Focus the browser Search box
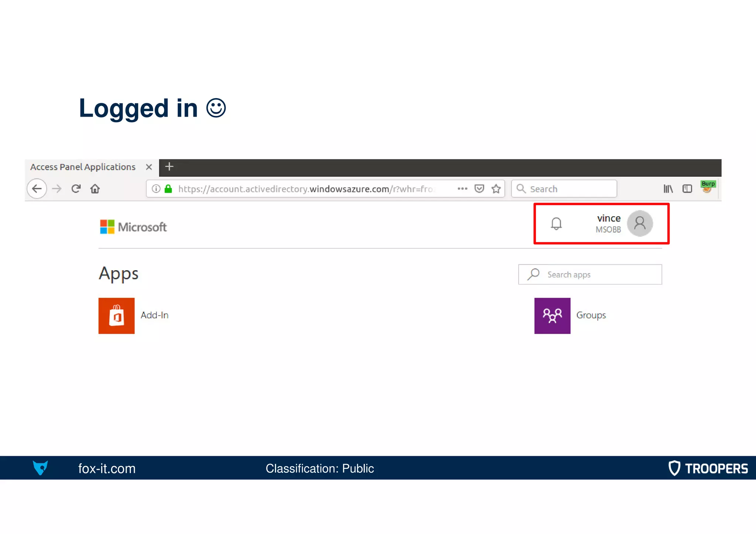756x534 pixels. 564,189
